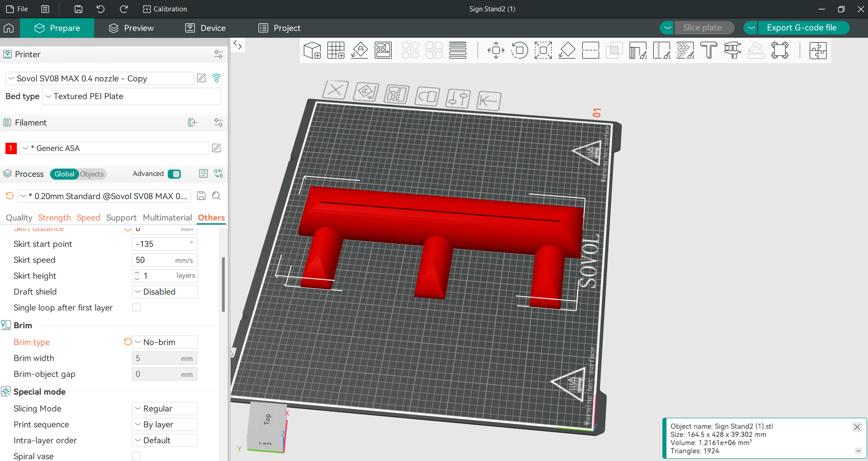Open the Generic ASA filament dropdown
Image resolution: width=868 pixels, height=461 pixels.
point(114,148)
